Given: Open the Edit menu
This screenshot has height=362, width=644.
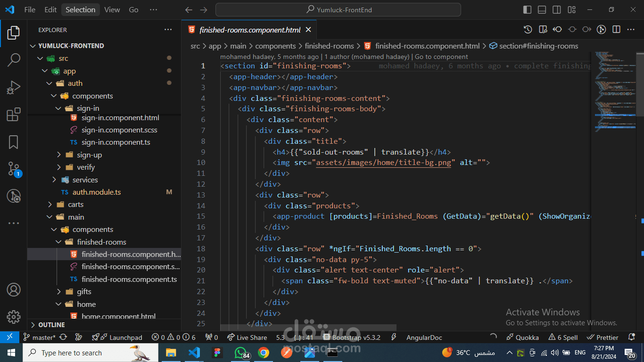Looking at the screenshot, I should pos(50,9).
